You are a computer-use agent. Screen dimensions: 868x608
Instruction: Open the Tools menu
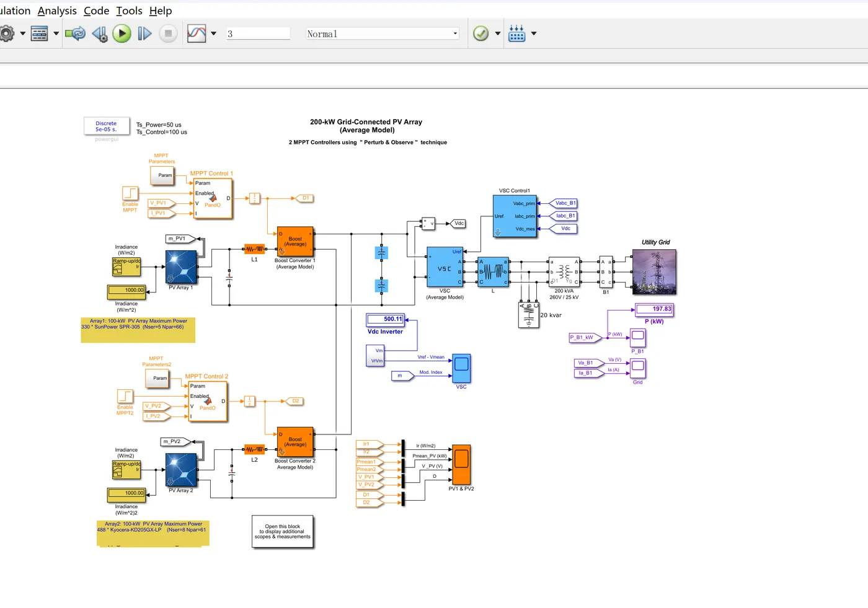coord(129,11)
